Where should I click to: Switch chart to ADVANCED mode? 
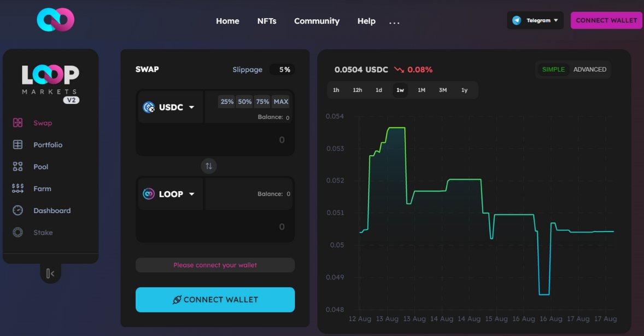(x=590, y=69)
